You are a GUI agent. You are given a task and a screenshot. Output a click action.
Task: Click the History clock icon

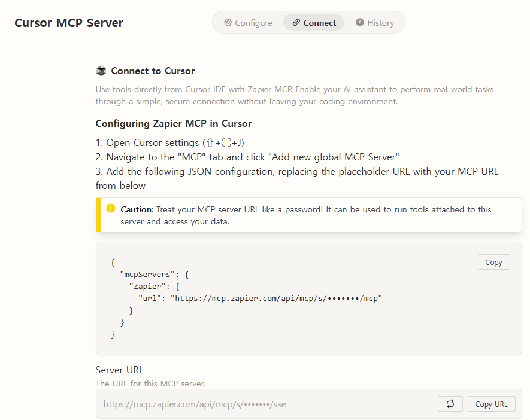(x=360, y=22)
